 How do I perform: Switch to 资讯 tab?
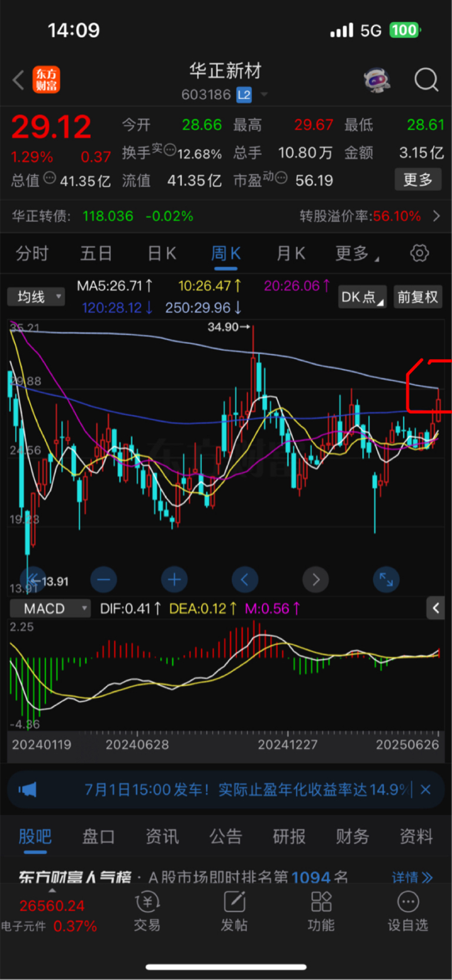point(162,836)
